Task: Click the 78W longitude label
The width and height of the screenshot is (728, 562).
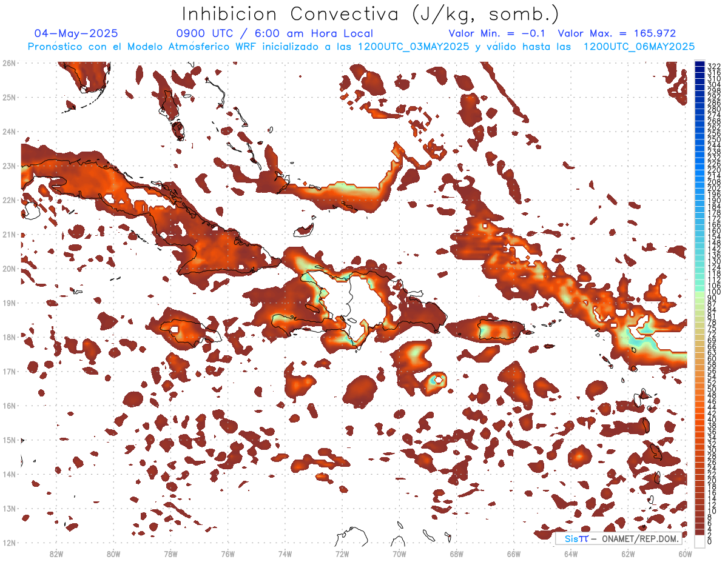Action: [x=170, y=553]
